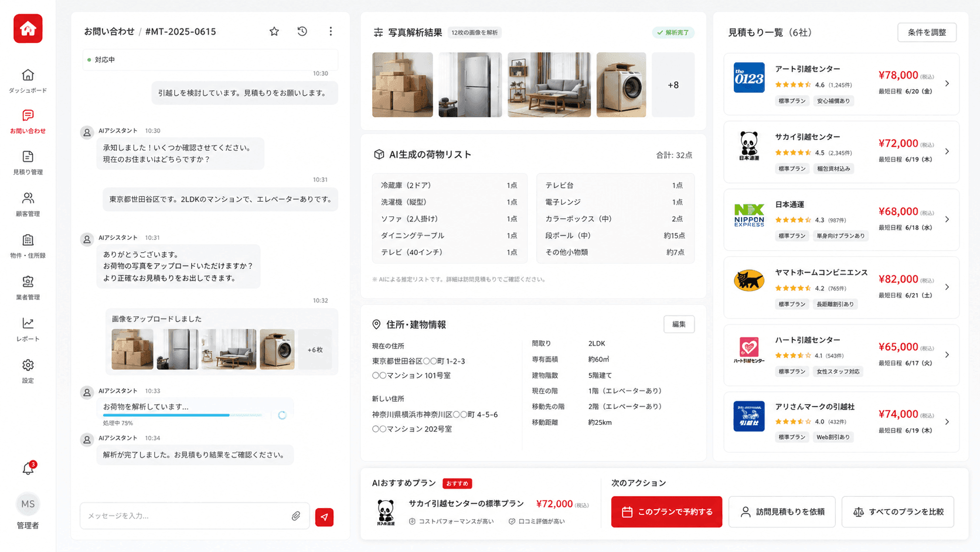
Task: Click the red home logo icon
Action: (28, 29)
